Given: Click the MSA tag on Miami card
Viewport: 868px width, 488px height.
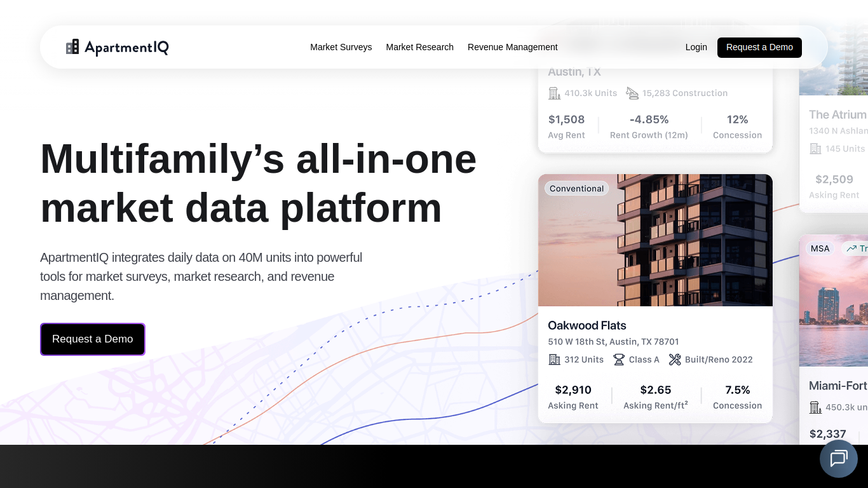Looking at the screenshot, I should coord(820,248).
